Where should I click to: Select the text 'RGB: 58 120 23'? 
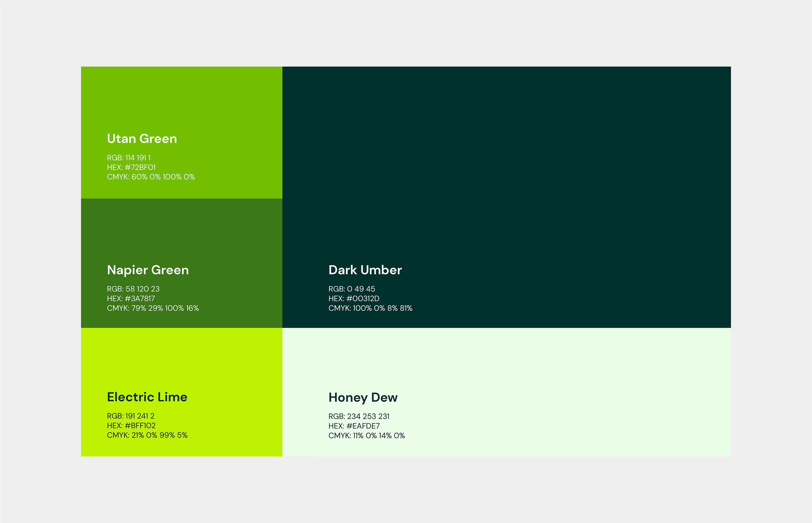pyautogui.click(x=133, y=289)
